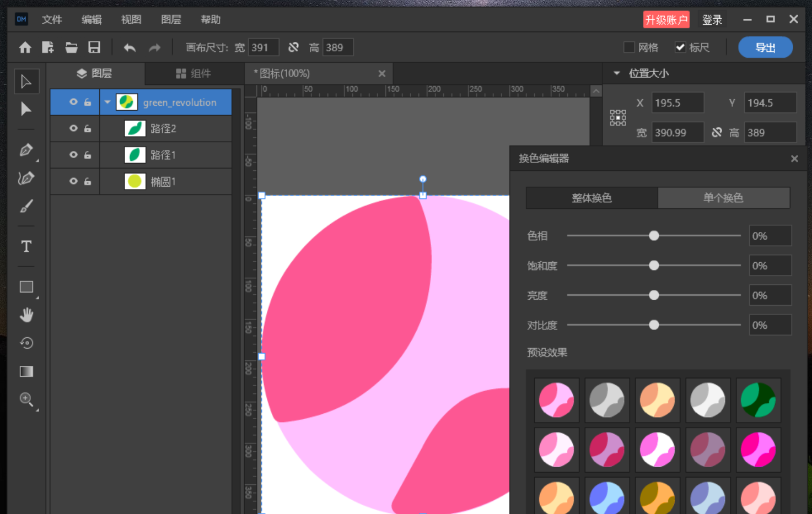812x514 pixels.
Task: Open the 图层 menu in menu bar
Action: click(171, 20)
